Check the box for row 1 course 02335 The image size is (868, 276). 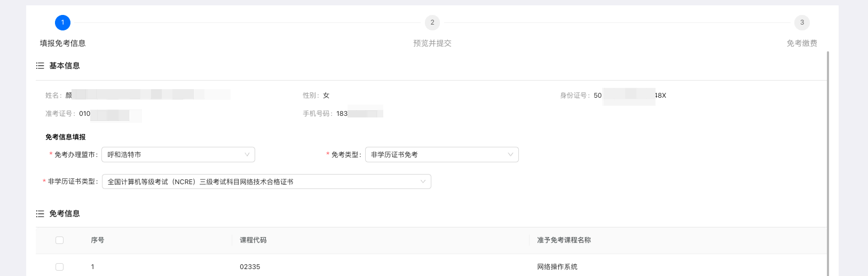click(x=59, y=267)
